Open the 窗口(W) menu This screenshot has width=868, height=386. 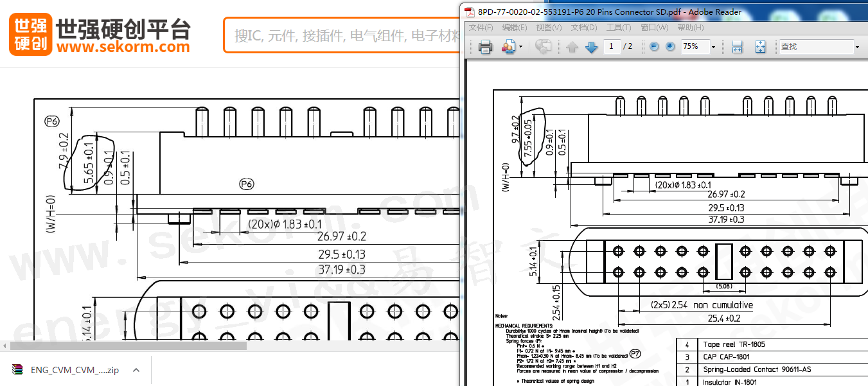(x=655, y=28)
